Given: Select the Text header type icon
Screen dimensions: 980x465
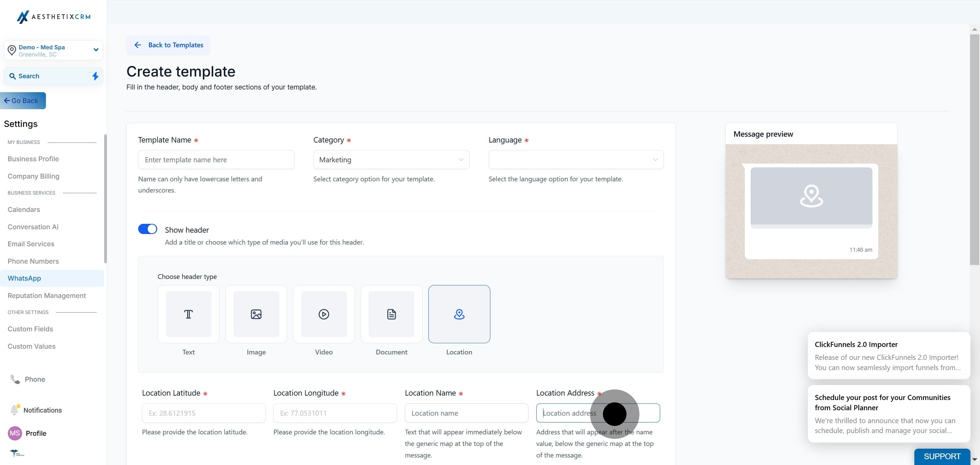Looking at the screenshot, I should (x=188, y=314).
